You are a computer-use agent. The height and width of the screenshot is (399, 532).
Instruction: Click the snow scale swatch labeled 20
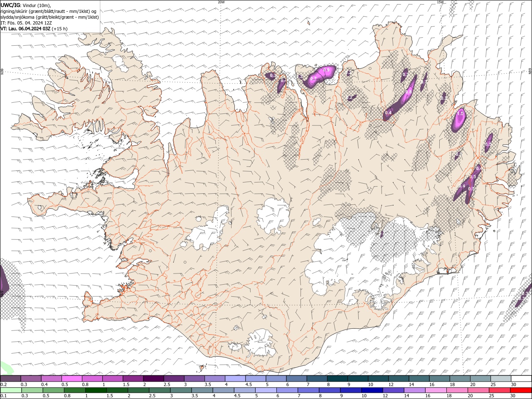pyautogui.click(x=480, y=379)
